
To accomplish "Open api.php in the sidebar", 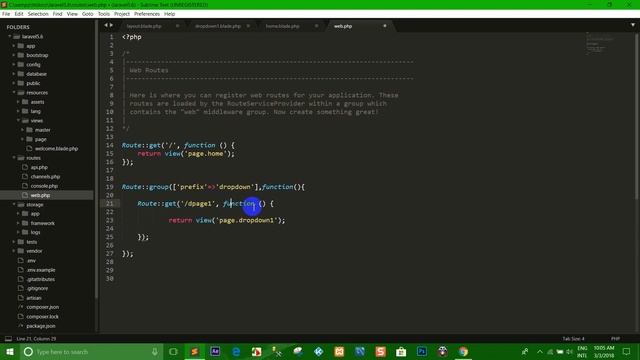I will point(39,167).
